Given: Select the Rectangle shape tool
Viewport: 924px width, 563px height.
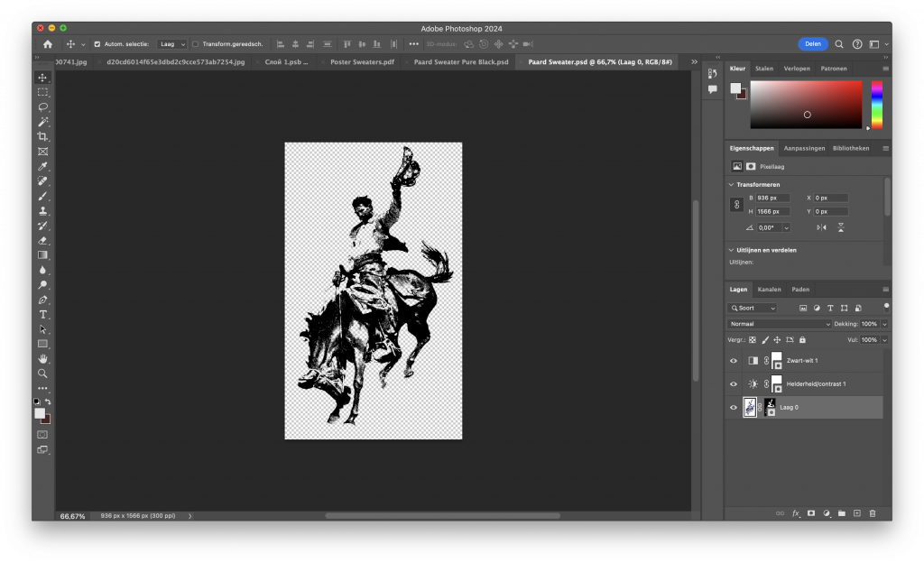Looking at the screenshot, I should (x=43, y=344).
